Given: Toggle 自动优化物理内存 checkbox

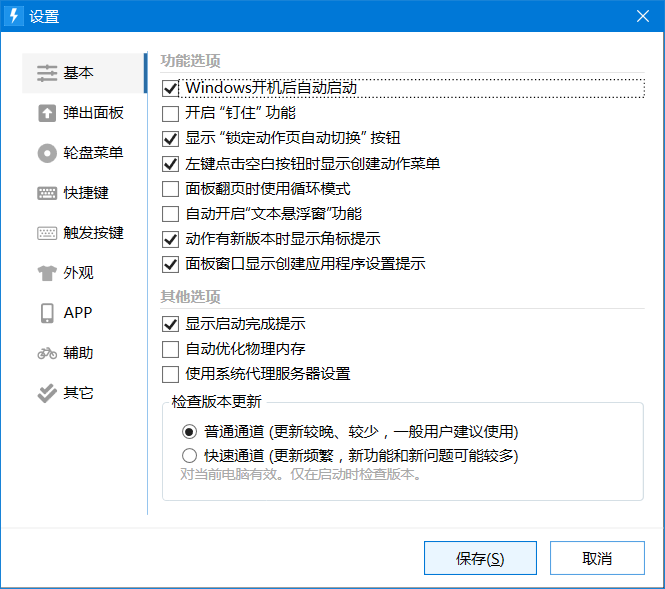Looking at the screenshot, I should (170, 350).
